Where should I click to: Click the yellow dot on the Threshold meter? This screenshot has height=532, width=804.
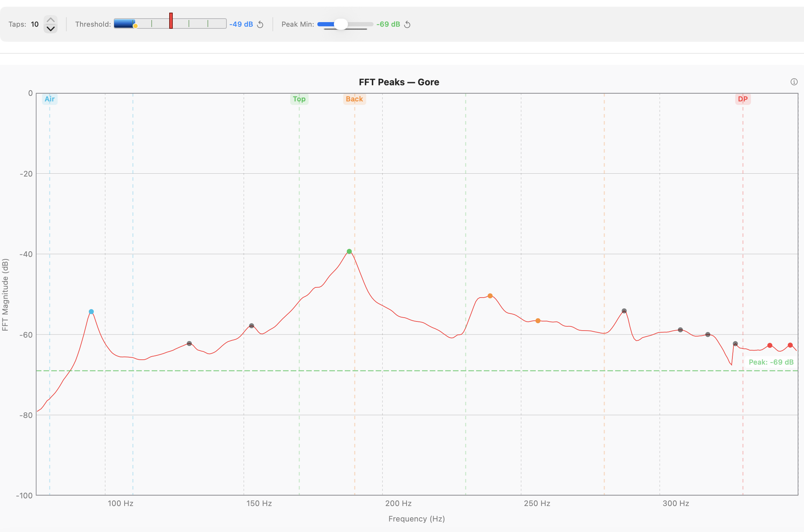point(136,26)
